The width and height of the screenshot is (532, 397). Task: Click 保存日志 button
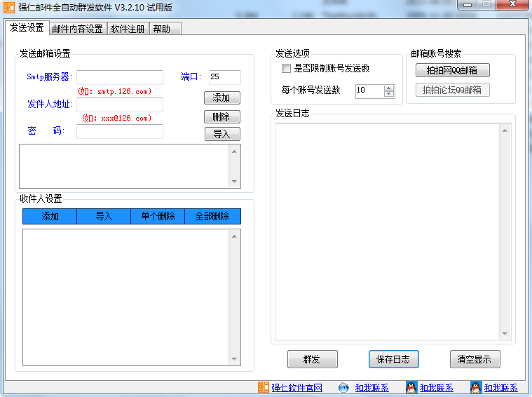394,359
